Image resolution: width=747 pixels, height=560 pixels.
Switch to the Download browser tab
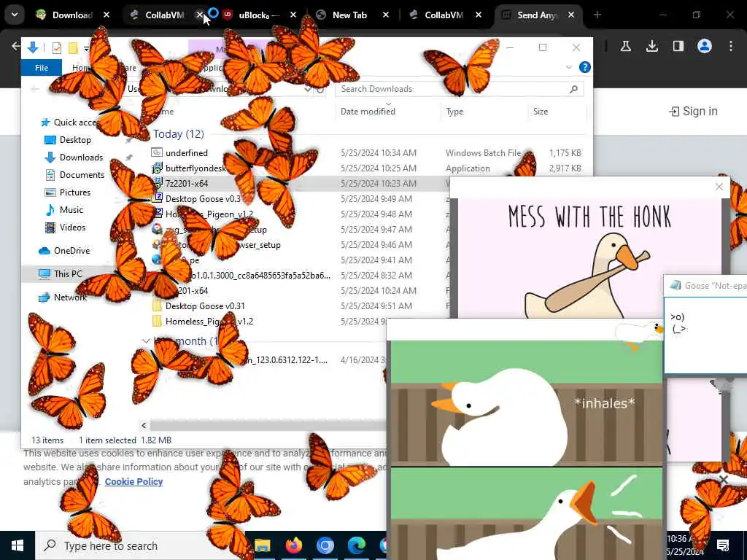(72, 15)
